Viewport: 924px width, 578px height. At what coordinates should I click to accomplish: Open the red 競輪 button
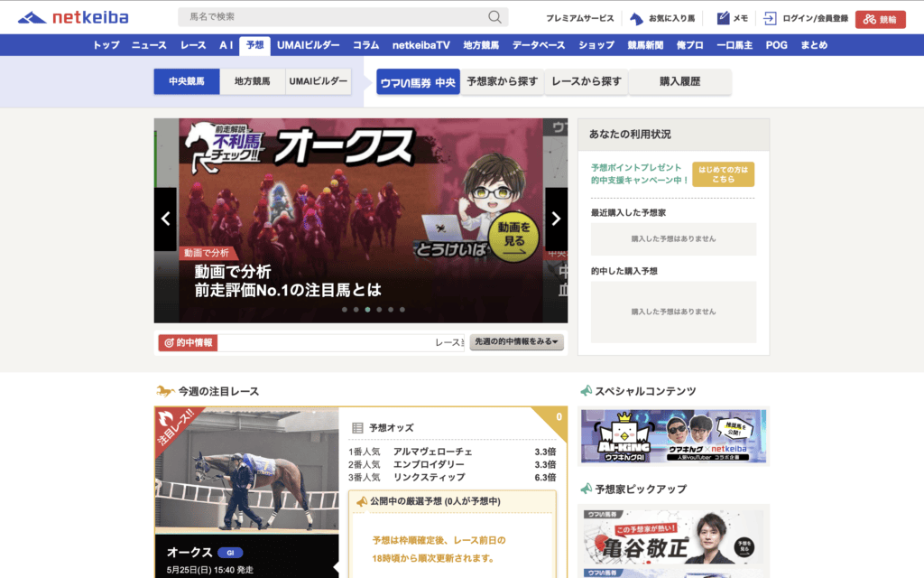click(x=881, y=20)
